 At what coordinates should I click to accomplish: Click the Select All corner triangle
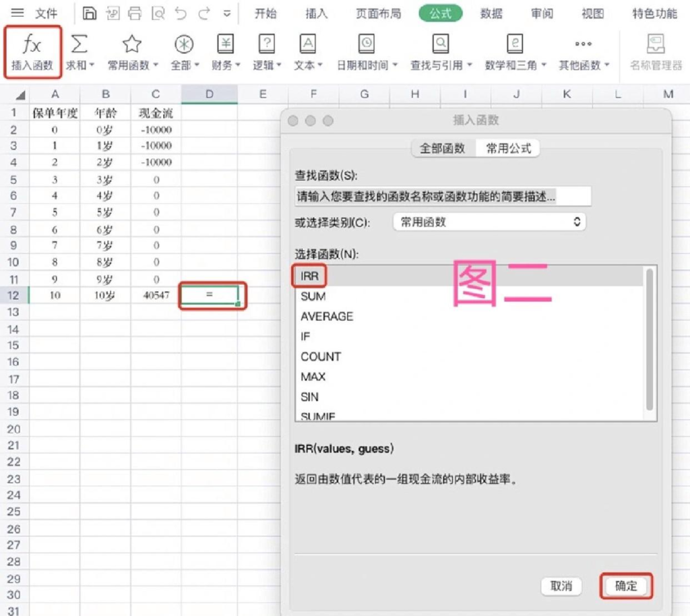click(20, 94)
